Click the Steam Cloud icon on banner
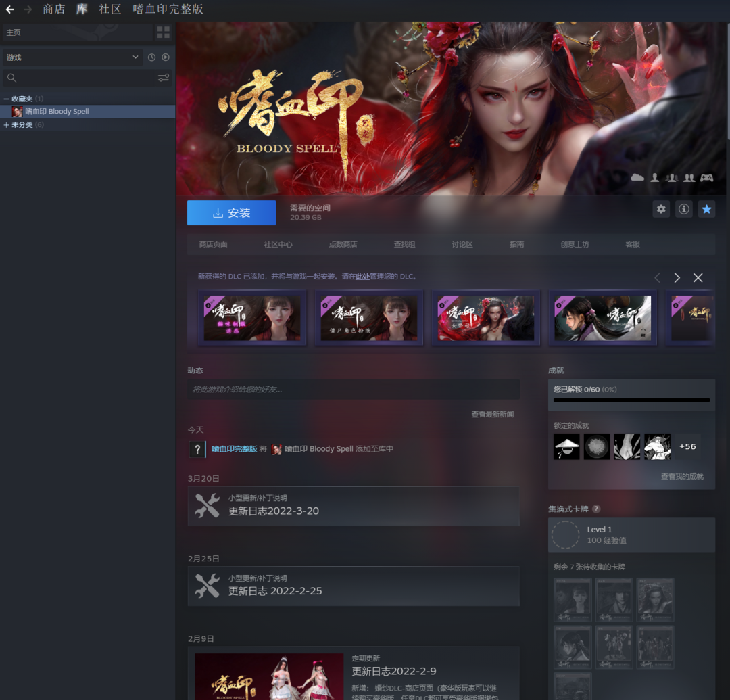 tap(637, 177)
